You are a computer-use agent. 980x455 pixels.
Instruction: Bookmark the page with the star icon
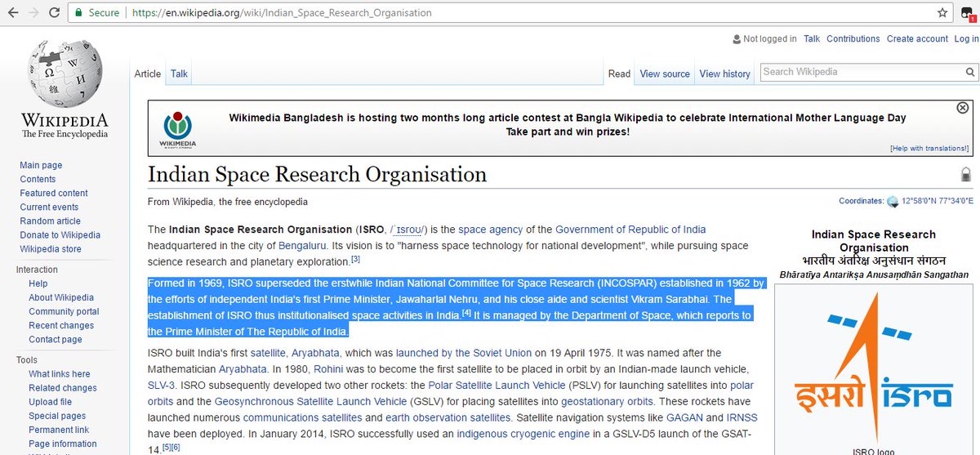point(942,13)
